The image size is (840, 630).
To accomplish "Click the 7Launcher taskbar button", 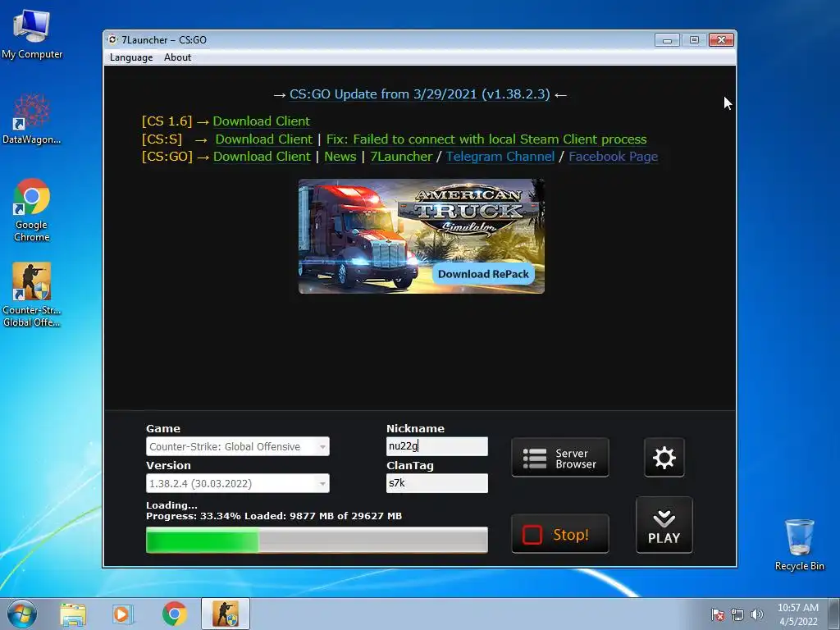I will 225,614.
